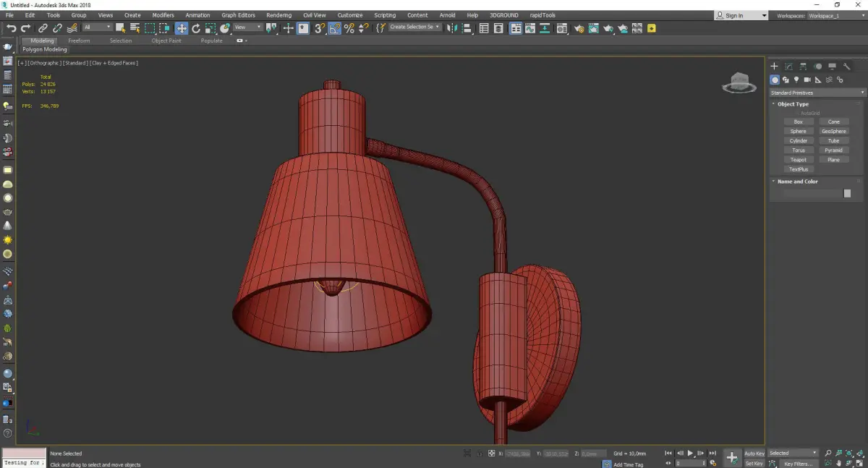Click the Cylinder primitive button
Image resolution: width=868 pixels, height=468 pixels.
pyautogui.click(x=798, y=141)
